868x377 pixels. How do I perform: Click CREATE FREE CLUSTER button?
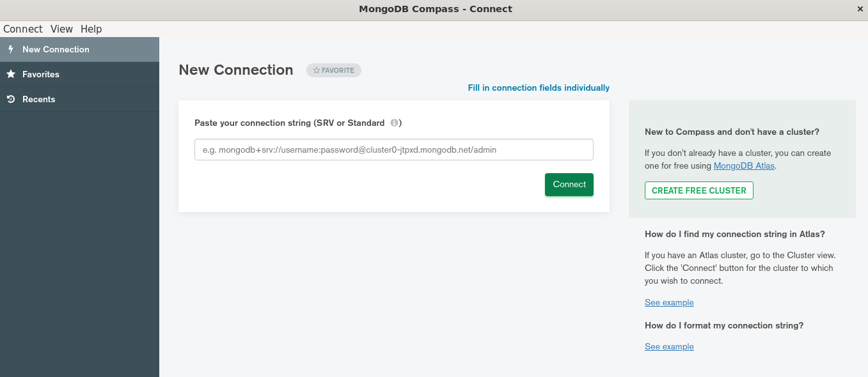point(699,190)
